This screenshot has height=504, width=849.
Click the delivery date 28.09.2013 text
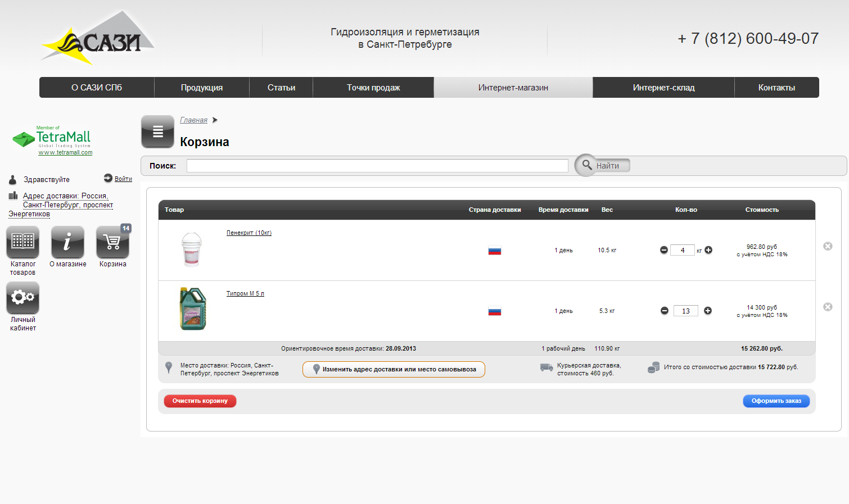click(401, 348)
